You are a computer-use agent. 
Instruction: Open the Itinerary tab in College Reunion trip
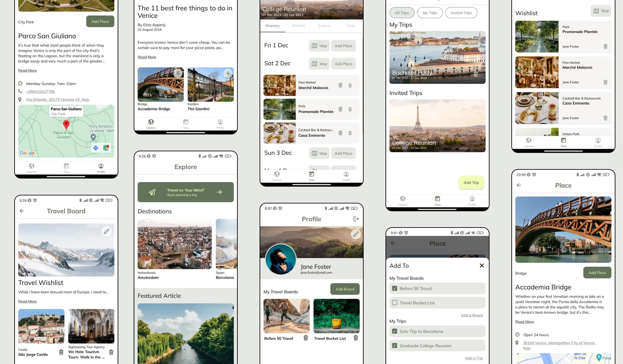tap(272, 26)
